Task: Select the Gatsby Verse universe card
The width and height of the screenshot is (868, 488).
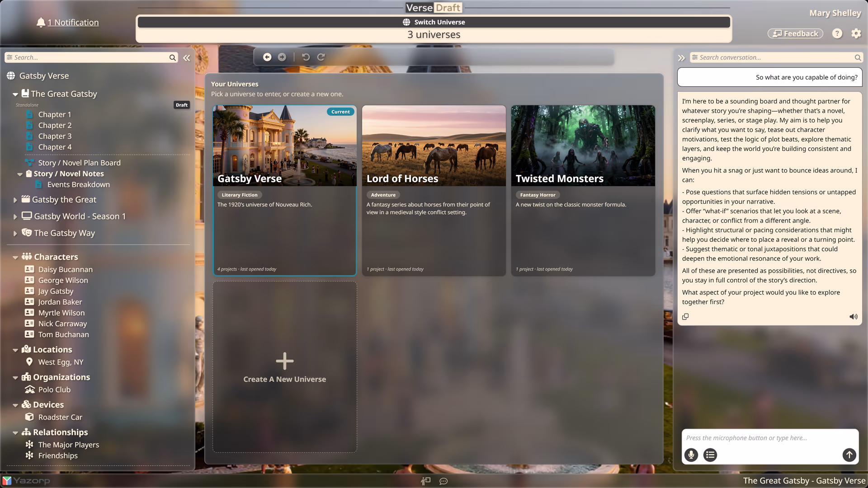Action: (x=284, y=190)
